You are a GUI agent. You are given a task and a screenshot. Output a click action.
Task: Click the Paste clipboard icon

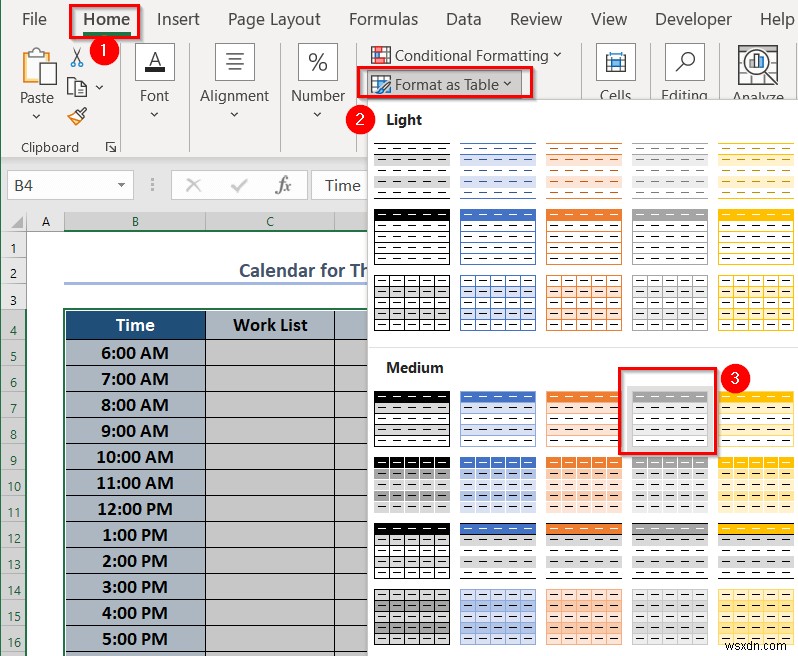click(x=39, y=66)
